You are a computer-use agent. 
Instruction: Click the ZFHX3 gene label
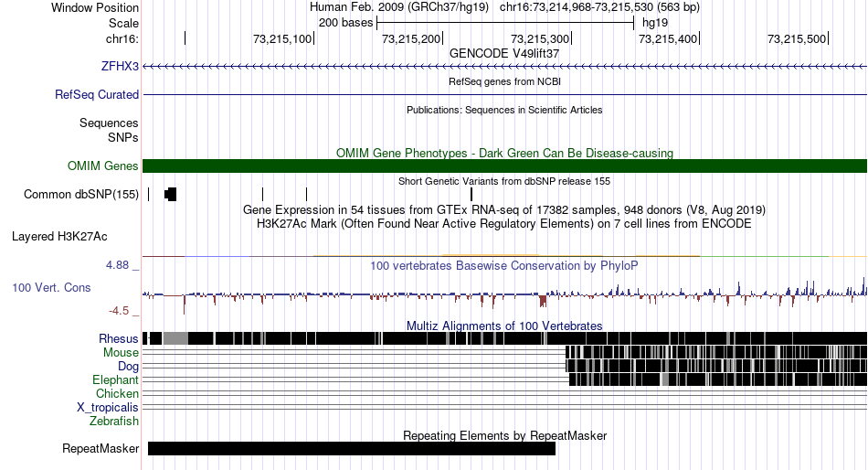[x=120, y=67]
